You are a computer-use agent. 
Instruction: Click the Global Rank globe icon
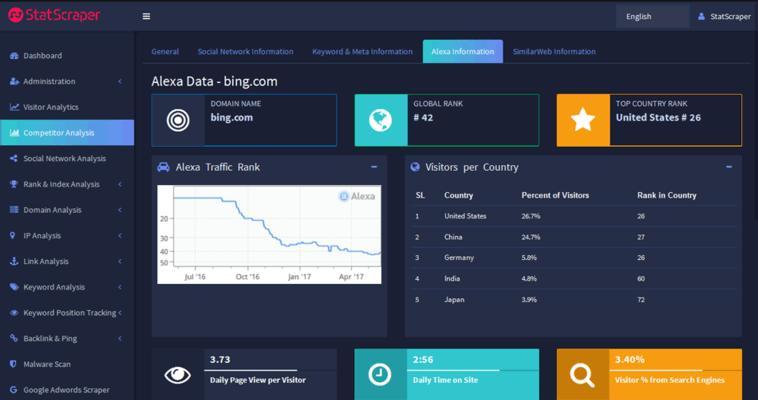380,120
